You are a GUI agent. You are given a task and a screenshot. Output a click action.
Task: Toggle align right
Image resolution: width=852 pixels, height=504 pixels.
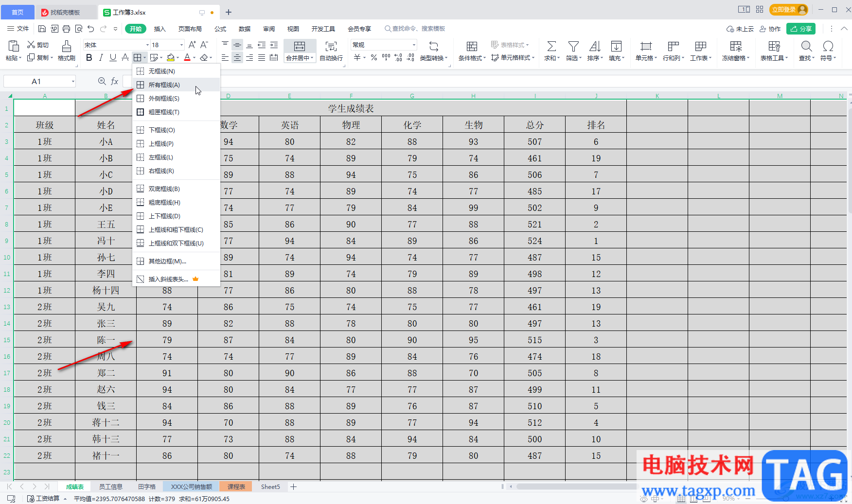tap(249, 57)
